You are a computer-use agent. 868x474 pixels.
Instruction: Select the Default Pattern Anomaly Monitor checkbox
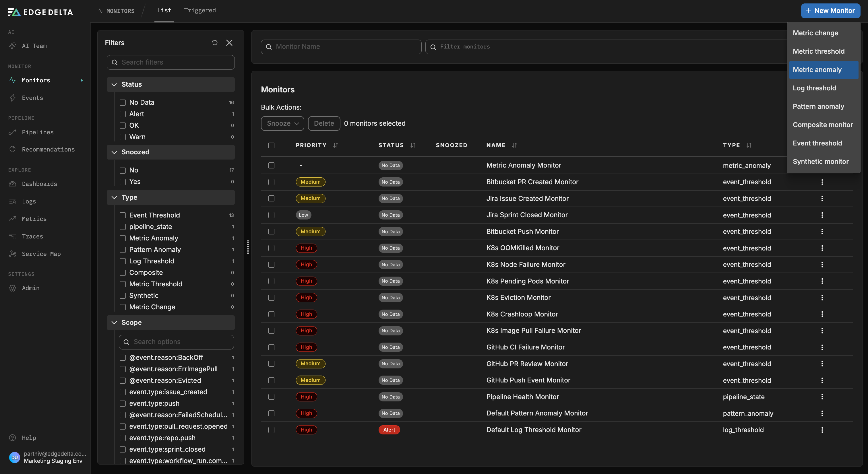271,413
